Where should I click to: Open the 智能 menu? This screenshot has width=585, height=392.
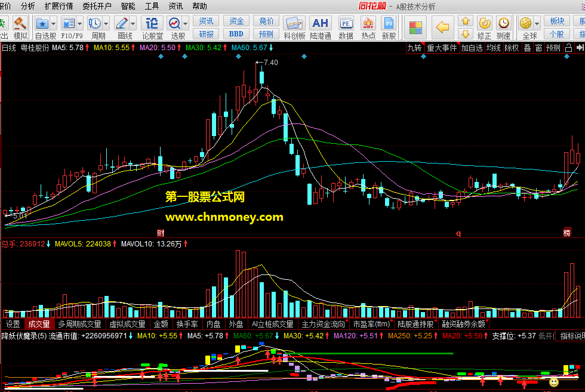pos(128,6)
